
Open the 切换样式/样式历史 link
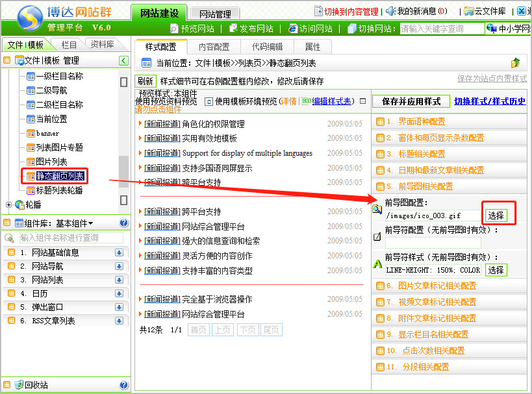(x=490, y=101)
